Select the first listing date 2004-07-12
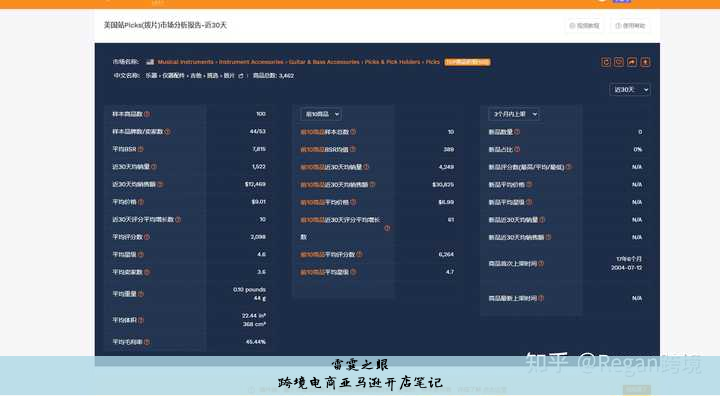 coord(626,268)
